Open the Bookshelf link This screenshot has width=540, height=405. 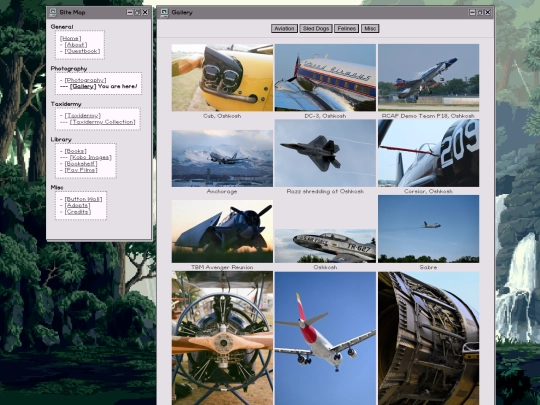point(81,164)
